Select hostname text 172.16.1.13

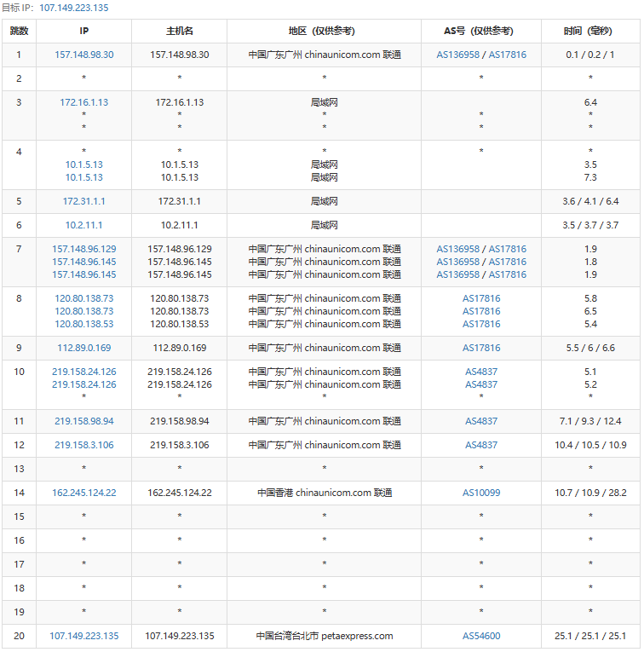(180, 102)
